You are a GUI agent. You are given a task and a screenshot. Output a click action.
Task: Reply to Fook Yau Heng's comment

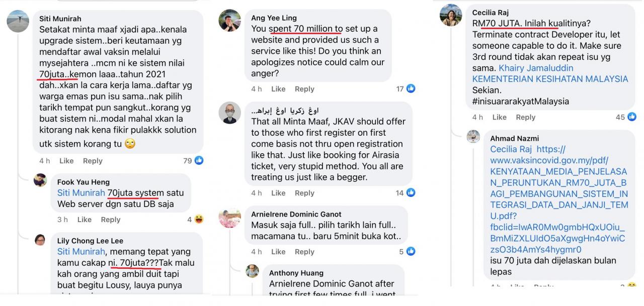pos(111,220)
